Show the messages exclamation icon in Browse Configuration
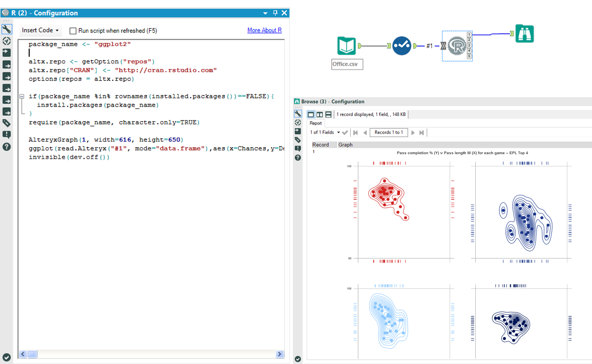 point(298,149)
